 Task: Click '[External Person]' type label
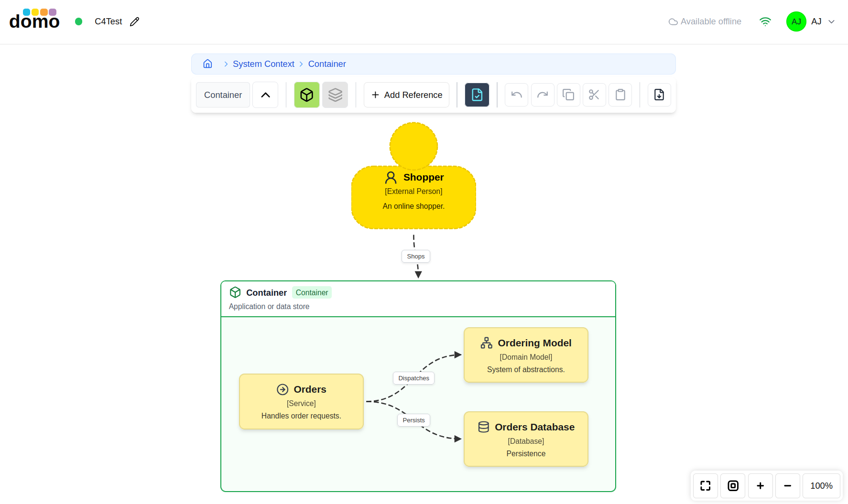pyautogui.click(x=413, y=192)
